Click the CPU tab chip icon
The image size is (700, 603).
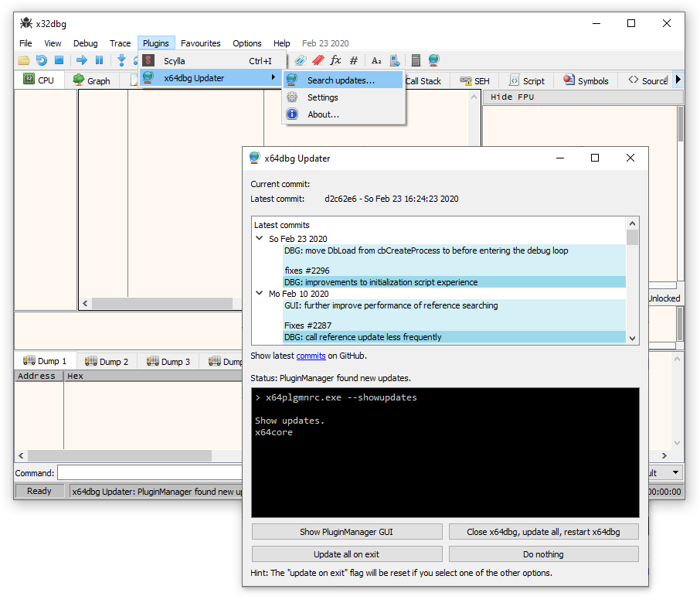[29, 79]
